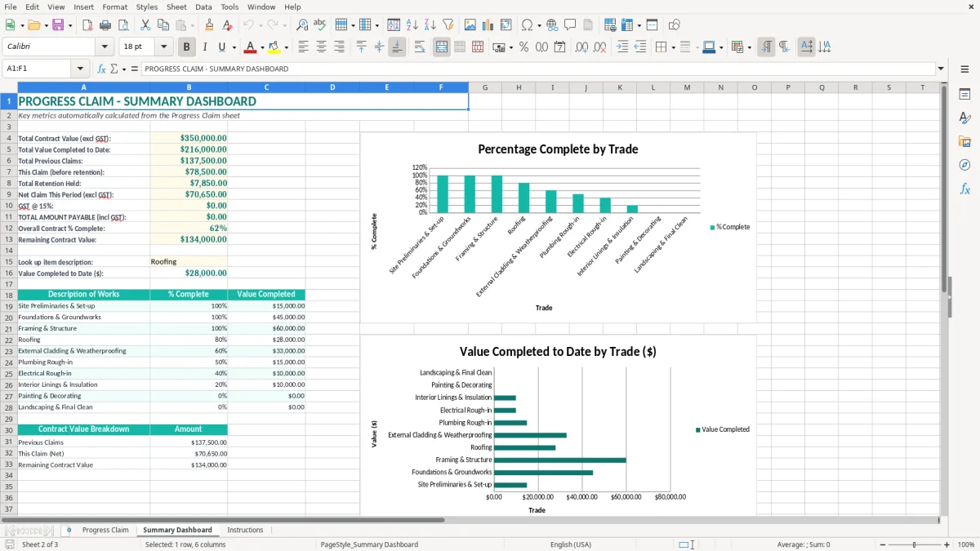Image resolution: width=980 pixels, height=551 pixels.
Task: Toggle italic formatting
Action: pyautogui.click(x=205, y=47)
